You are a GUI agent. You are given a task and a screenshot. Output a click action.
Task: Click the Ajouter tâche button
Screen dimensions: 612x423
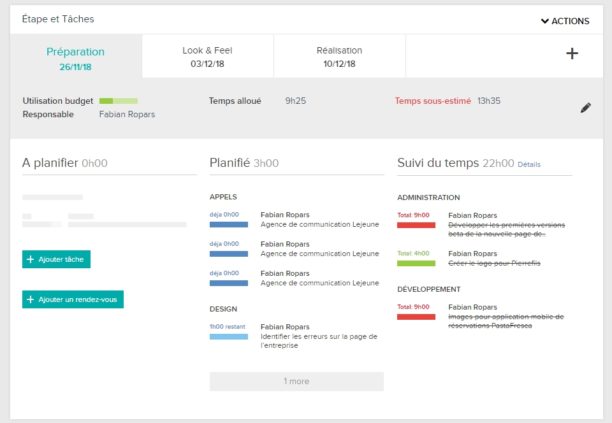point(57,259)
